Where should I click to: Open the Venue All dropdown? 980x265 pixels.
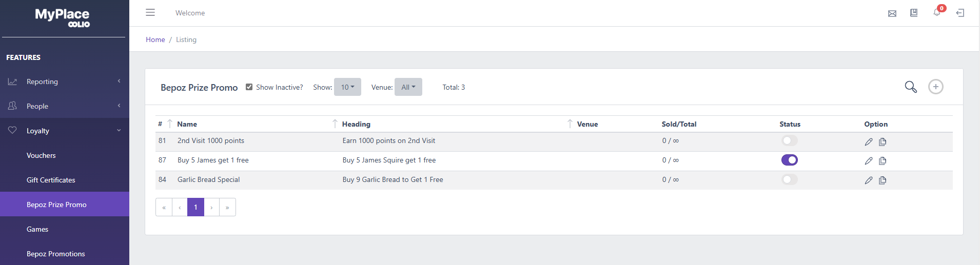(408, 87)
